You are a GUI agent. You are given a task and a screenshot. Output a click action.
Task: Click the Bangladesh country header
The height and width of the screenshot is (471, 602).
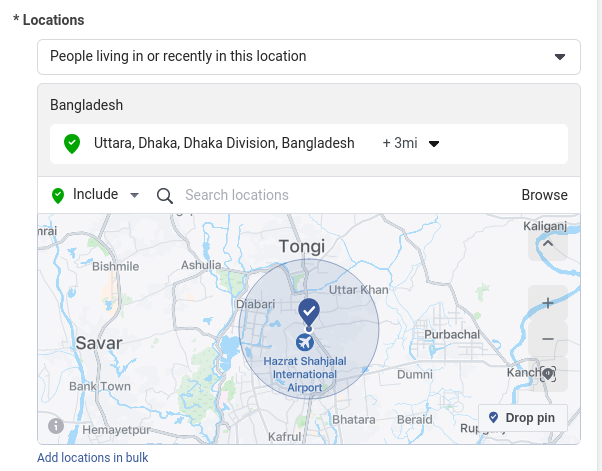tap(87, 105)
